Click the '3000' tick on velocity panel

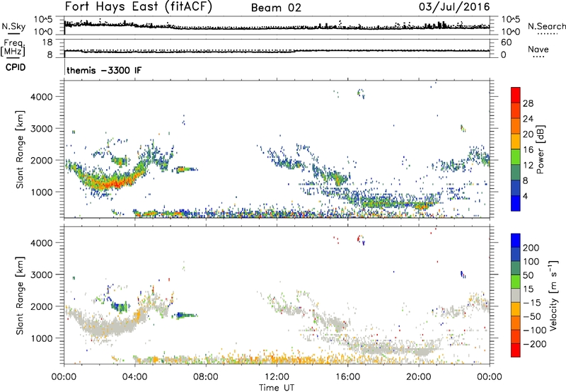coord(42,275)
